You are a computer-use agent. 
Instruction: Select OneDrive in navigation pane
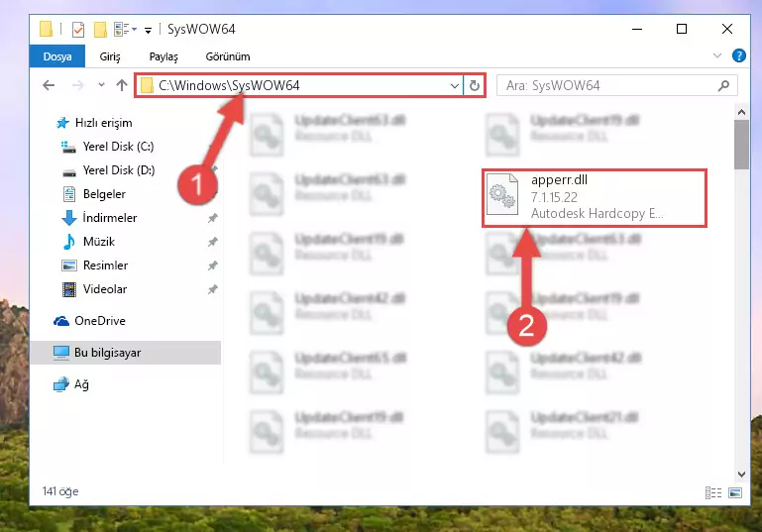tap(100, 321)
